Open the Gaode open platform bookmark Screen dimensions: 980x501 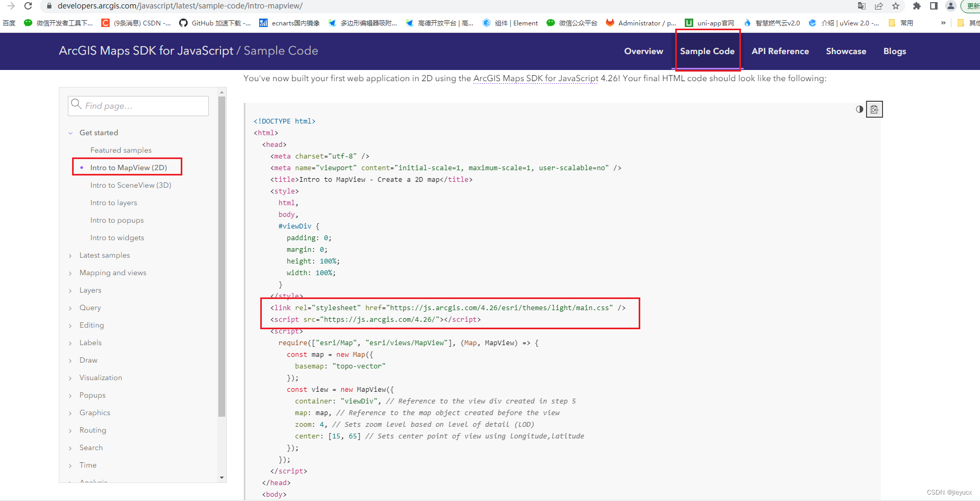click(x=440, y=23)
